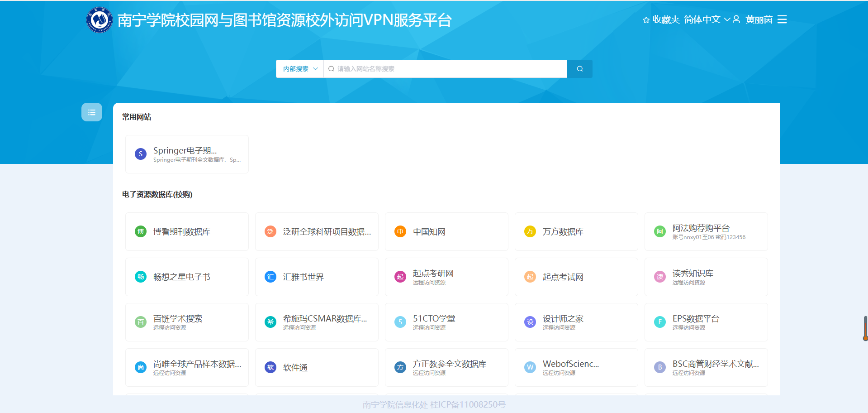Open 泛研全球科研项目数据... link
This screenshot has height=413, width=868.
point(327,231)
